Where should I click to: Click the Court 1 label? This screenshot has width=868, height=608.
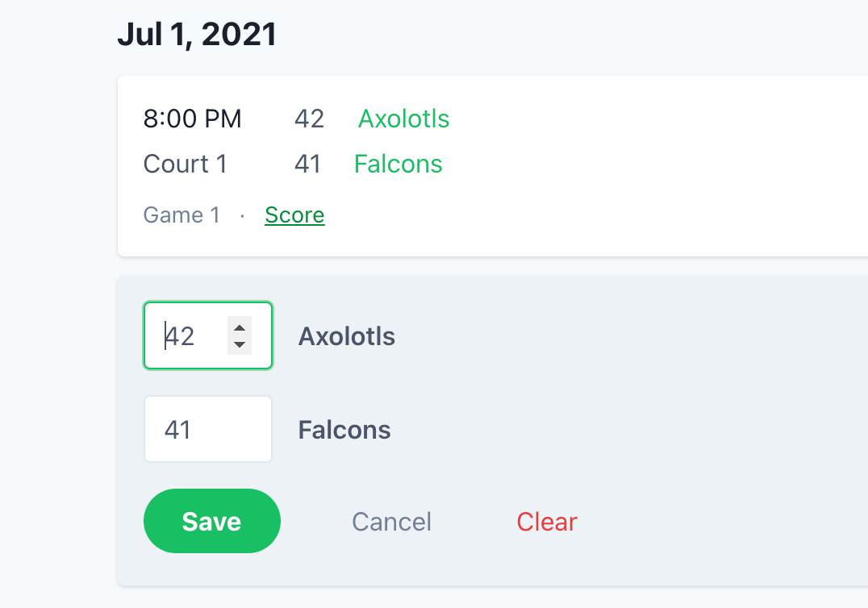click(186, 164)
